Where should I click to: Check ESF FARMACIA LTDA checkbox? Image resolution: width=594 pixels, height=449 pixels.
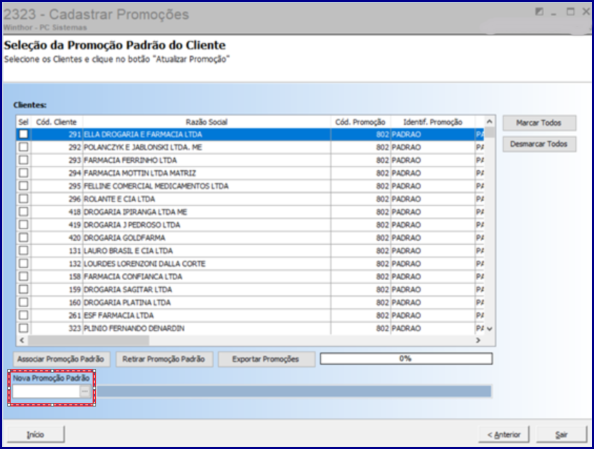[x=23, y=315]
